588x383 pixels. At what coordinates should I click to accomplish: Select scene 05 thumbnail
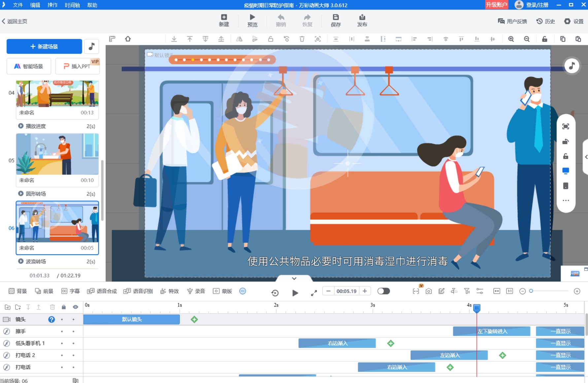57,154
